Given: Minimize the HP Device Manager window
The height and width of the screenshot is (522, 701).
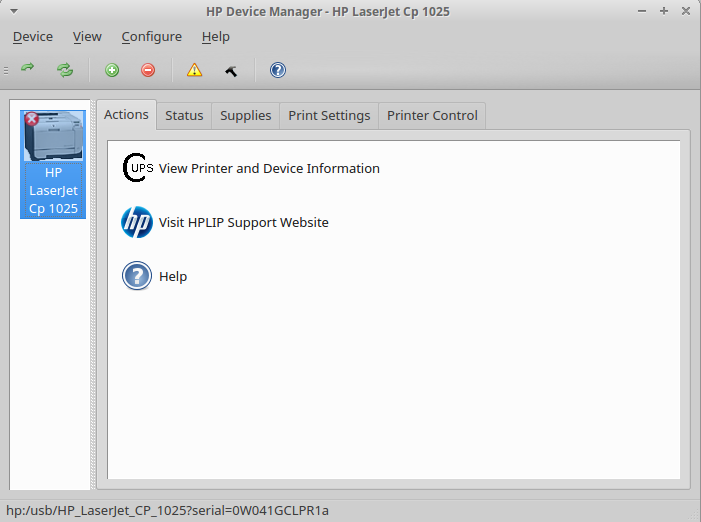Looking at the screenshot, I should click(642, 11).
